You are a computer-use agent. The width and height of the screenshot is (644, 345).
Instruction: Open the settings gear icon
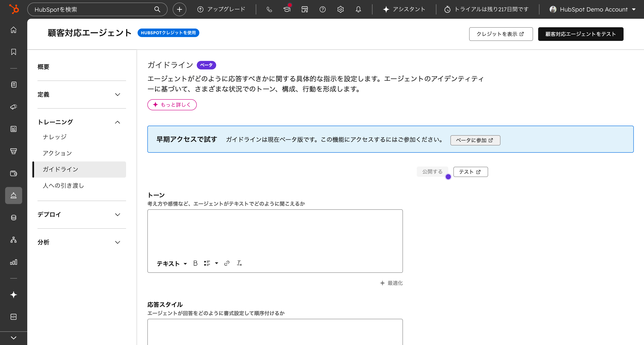click(x=341, y=9)
